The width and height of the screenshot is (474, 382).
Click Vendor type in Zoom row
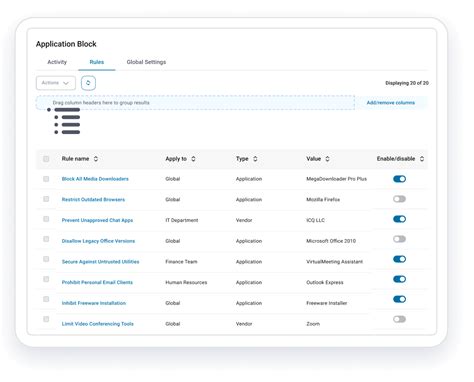click(x=244, y=324)
